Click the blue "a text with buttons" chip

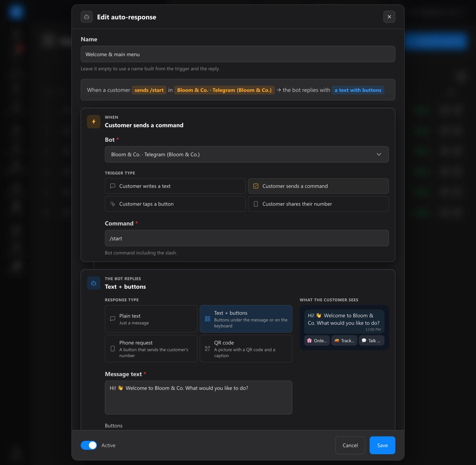[358, 90]
